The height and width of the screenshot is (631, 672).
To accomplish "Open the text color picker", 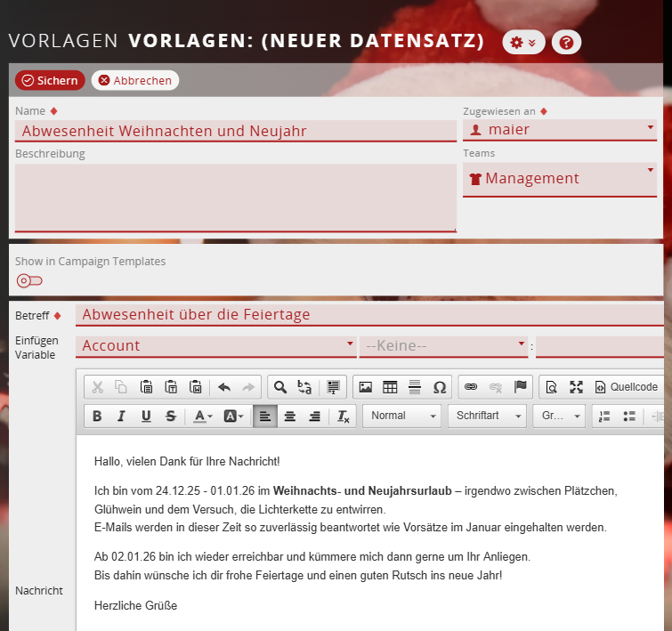I will tap(203, 416).
